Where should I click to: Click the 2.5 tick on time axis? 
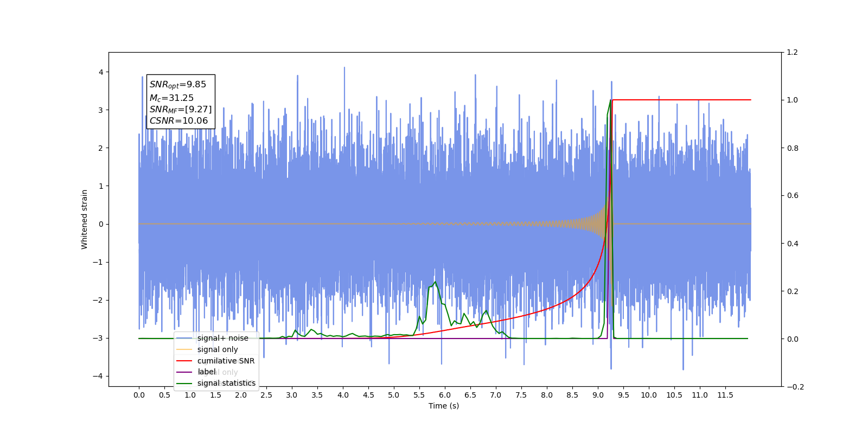266,395
